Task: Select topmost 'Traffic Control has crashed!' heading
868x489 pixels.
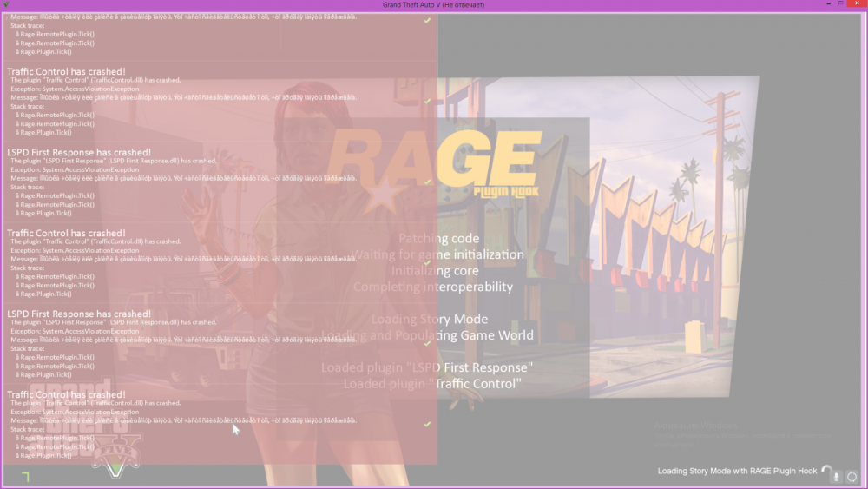Action: pyautogui.click(x=67, y=71)
